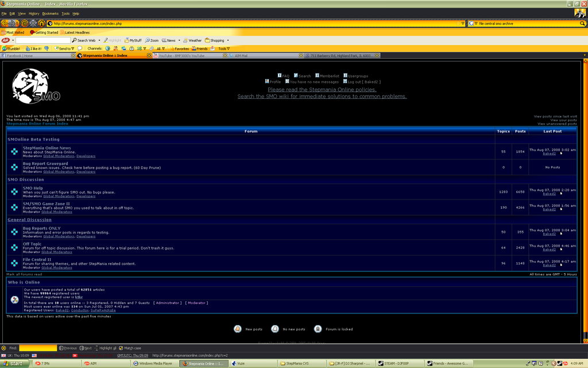Toggle the Match case checkbox in find bar
Screen dimensions: 588x368
121,348
